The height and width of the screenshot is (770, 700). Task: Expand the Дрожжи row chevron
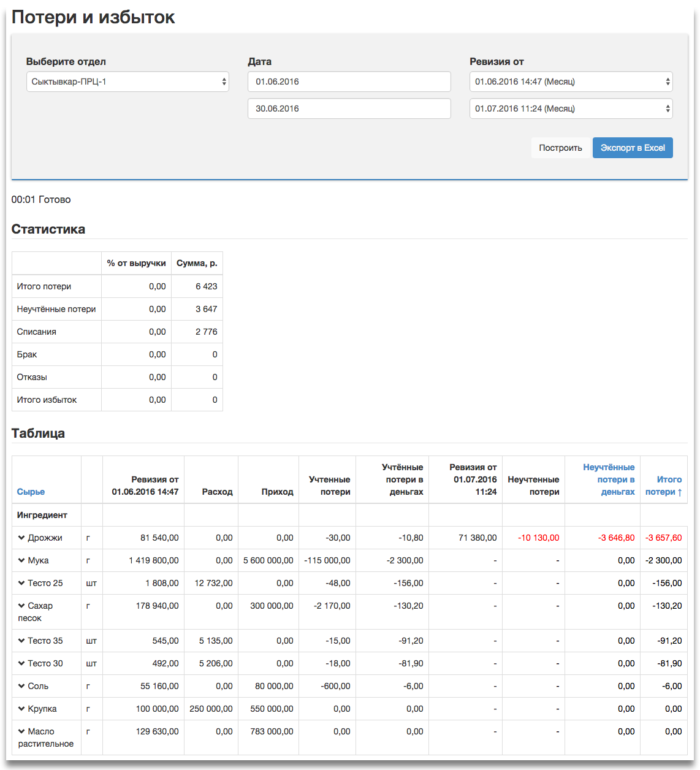click(21, 538)
